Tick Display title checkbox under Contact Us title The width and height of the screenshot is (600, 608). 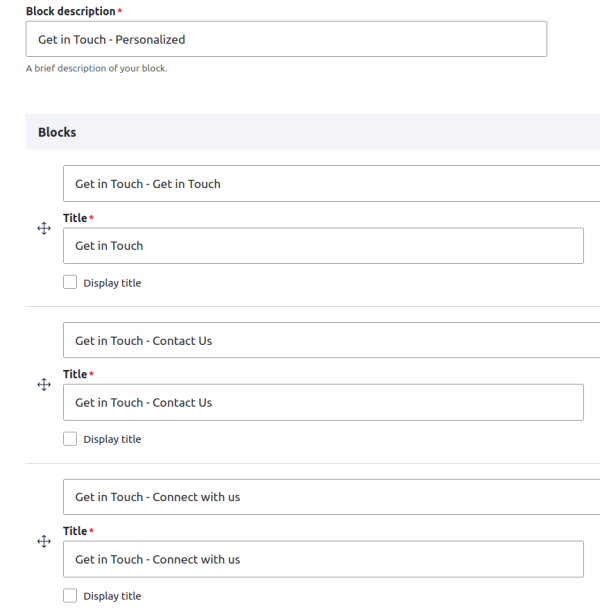pos(70,439)
